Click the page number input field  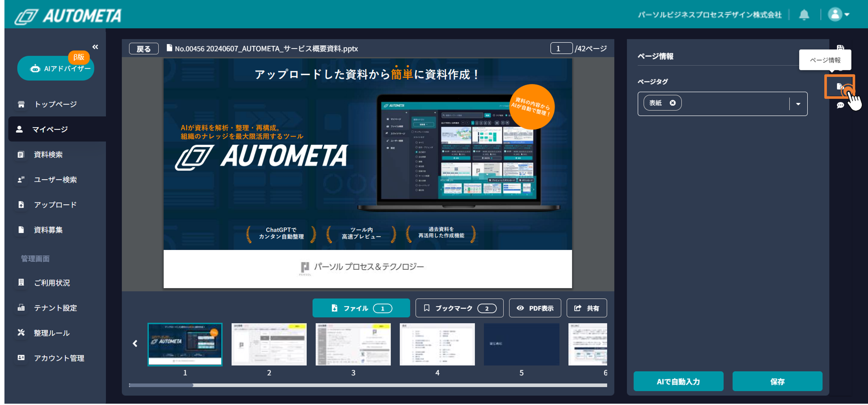pyautogui.click(x=561, y=48)
